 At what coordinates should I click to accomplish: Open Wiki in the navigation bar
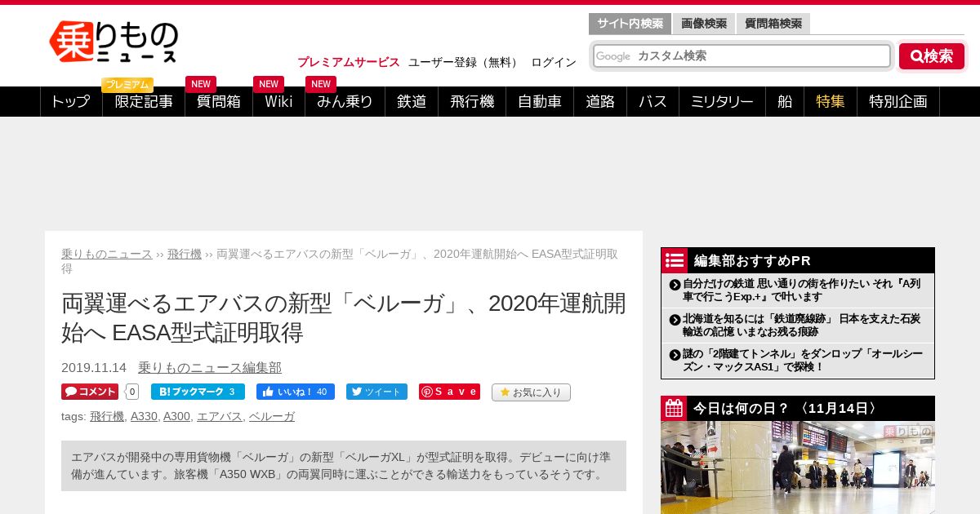pyautogui.click(x=278, y=101)
